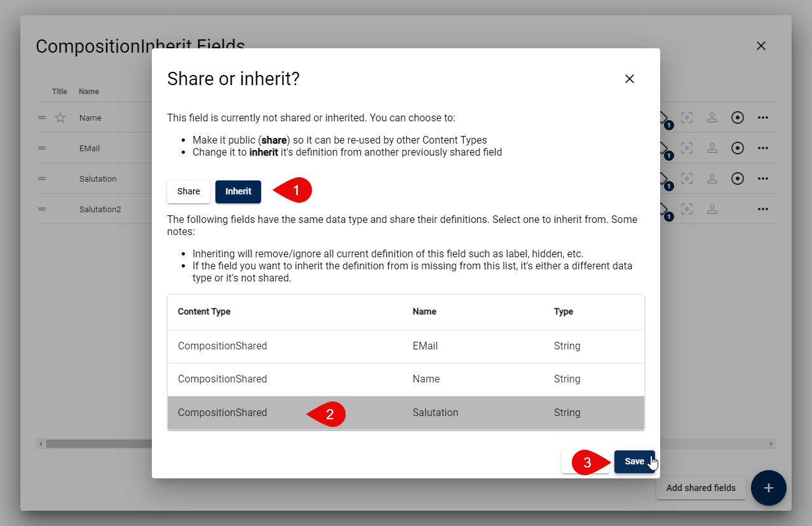Click the person permissions icon in Name row

pyautogui.click(x=712, y=118)
